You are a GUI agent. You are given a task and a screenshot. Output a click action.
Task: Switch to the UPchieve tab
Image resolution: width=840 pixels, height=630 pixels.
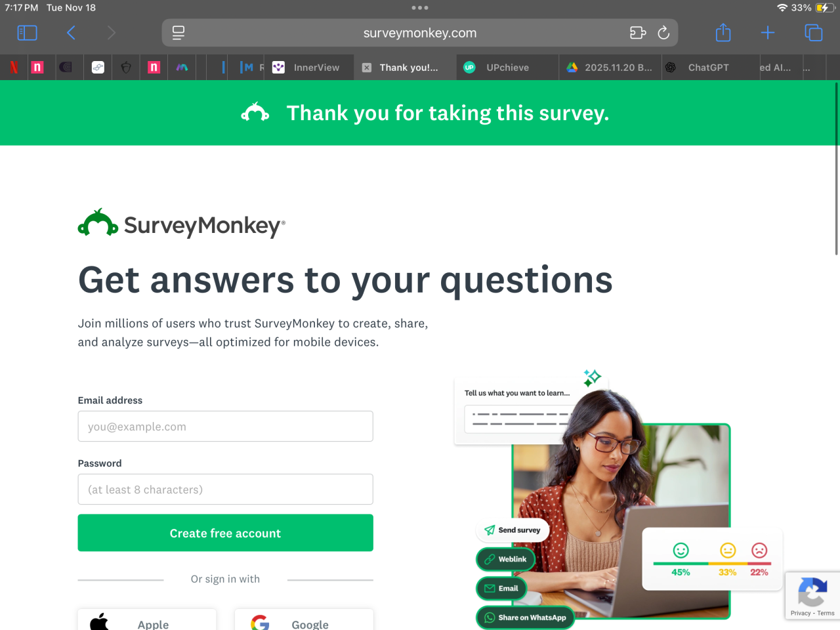click(507, 68)
